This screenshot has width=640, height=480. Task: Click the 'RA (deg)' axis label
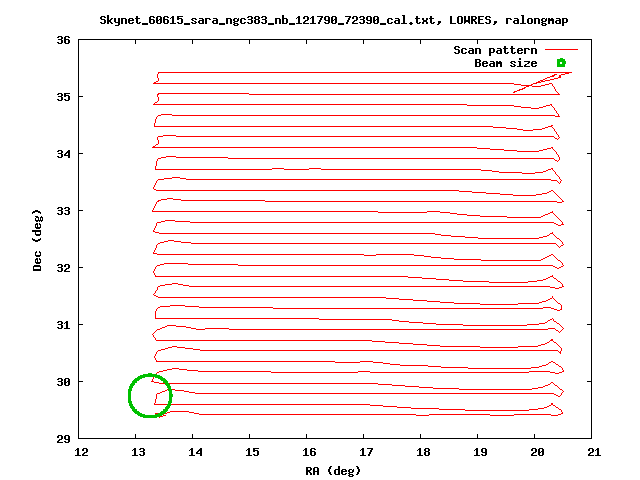coord(333,471)
